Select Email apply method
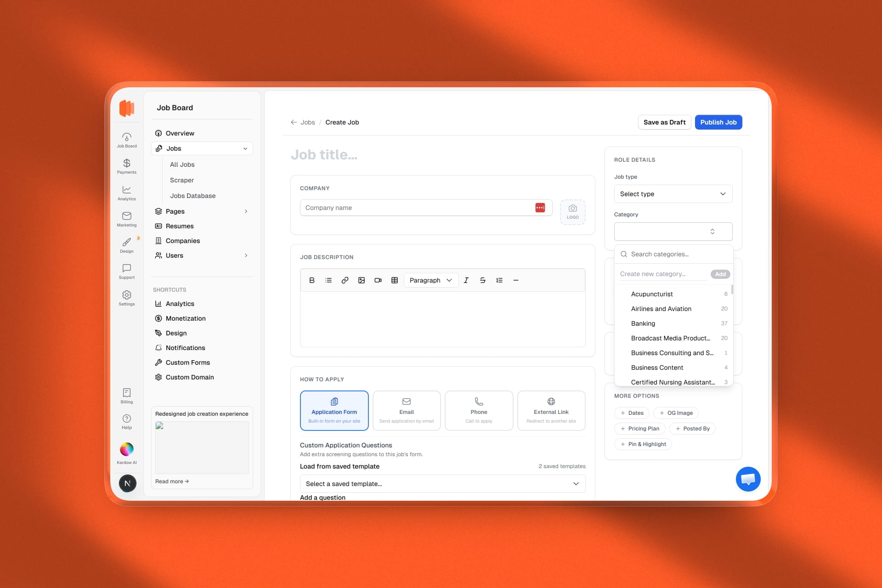The width and height of the screenshot is (882, 588). click(407, 411)
